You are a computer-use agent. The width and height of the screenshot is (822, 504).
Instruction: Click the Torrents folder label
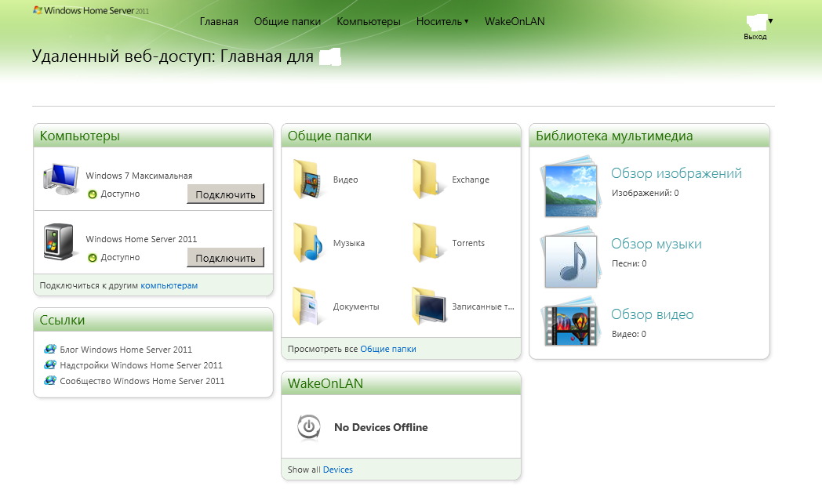point(468,243)
